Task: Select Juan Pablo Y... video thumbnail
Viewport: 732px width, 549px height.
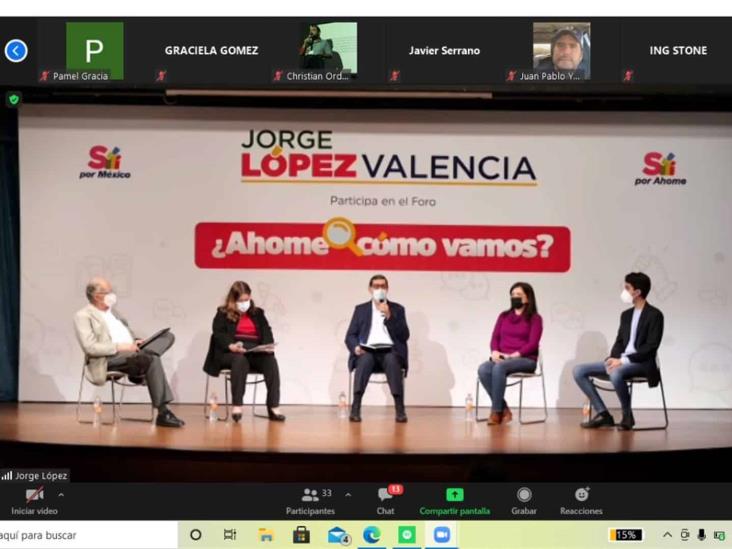Action: 562,51
